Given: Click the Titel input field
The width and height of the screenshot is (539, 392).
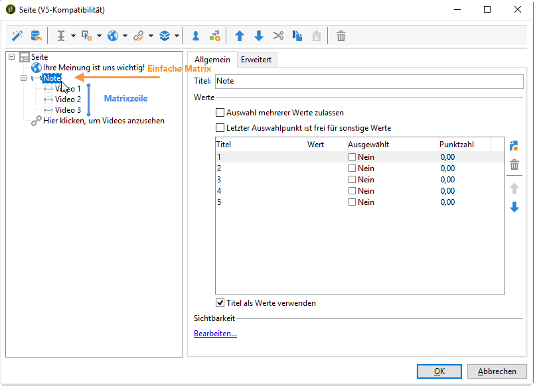Looking at the screenshot, I should pos(369,81).
